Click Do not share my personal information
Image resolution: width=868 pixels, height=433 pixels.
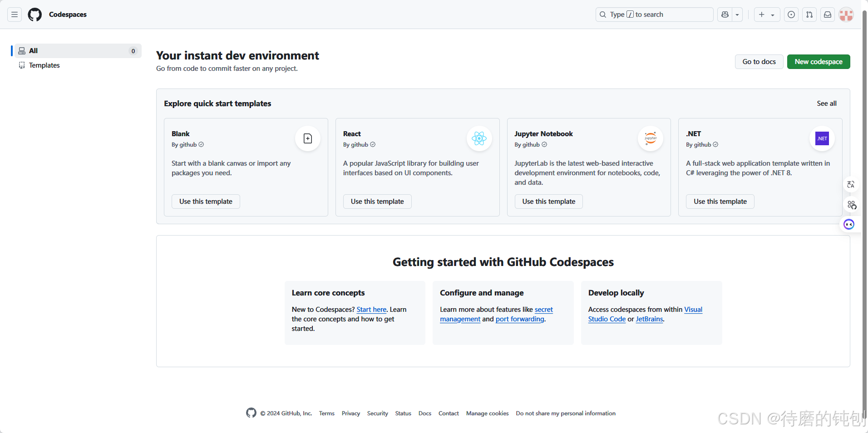pos(566,413)
